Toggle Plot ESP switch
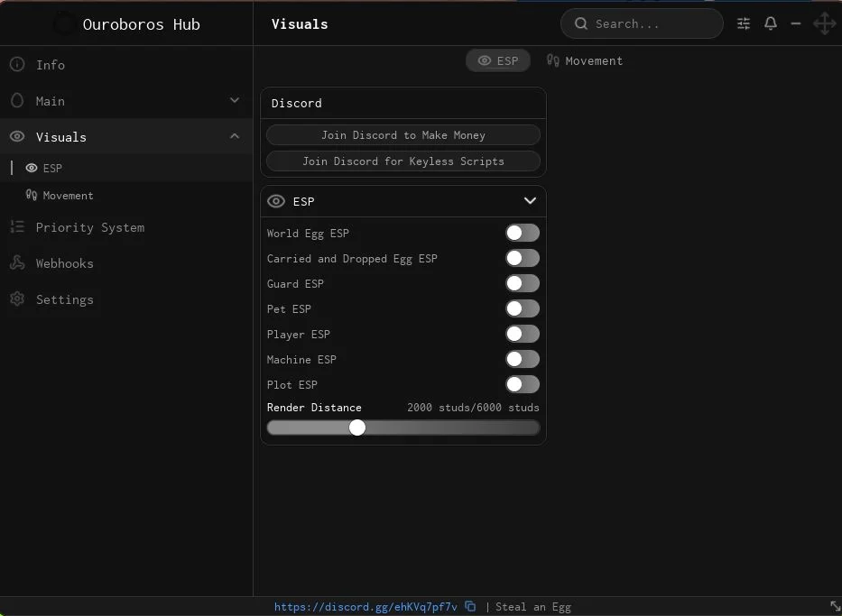This screenshot has height=616, width=842. click(x=523, y=384)
